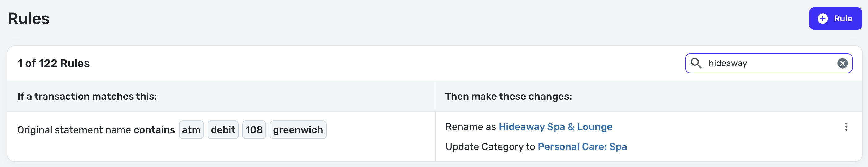The height and width of the screenshot is (167, 868).
Task: Click the magnifying glass search icon
Action: click(x=696, y=63)
